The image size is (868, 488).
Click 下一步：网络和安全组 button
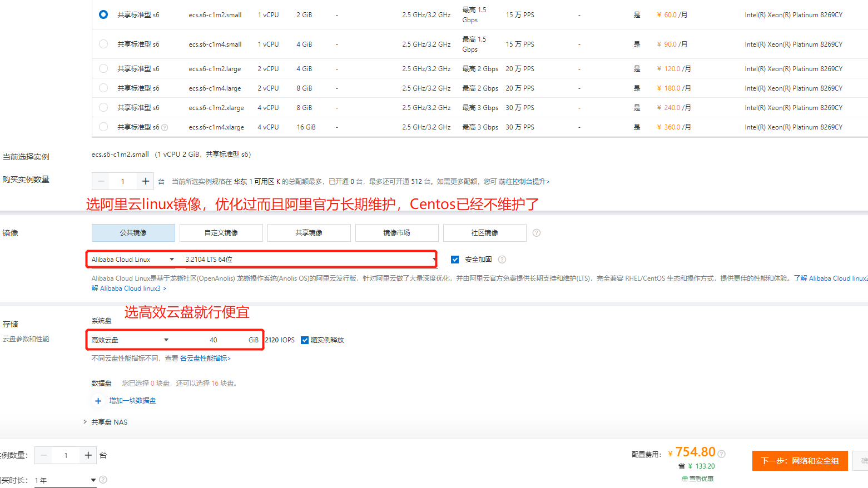[x=800, y=461]
